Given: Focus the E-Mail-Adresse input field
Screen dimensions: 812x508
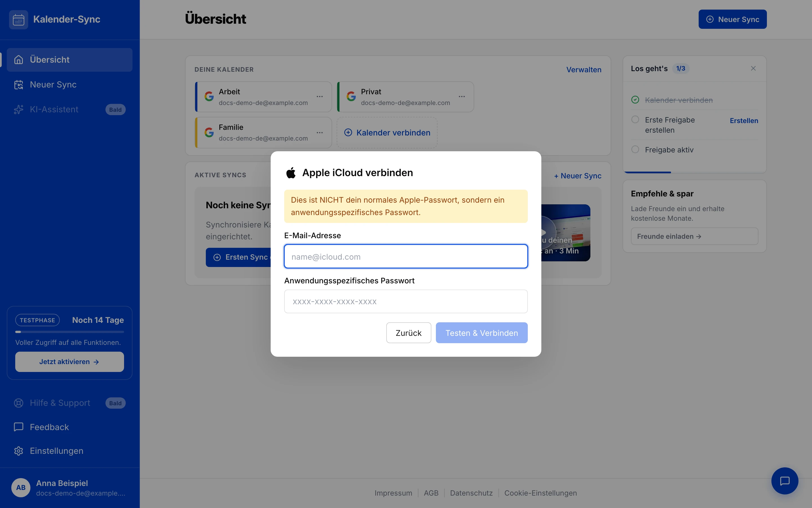Looking at the screenshot, I should 406,257.
